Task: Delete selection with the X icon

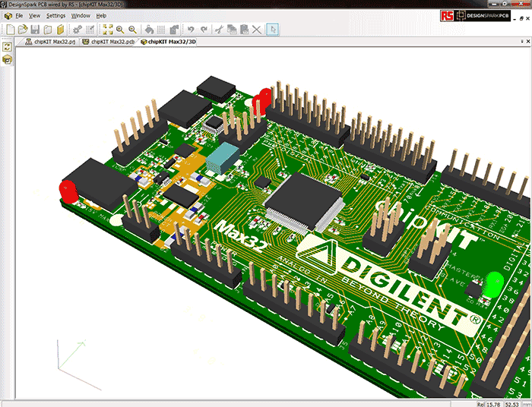Action: pos(257,30)
